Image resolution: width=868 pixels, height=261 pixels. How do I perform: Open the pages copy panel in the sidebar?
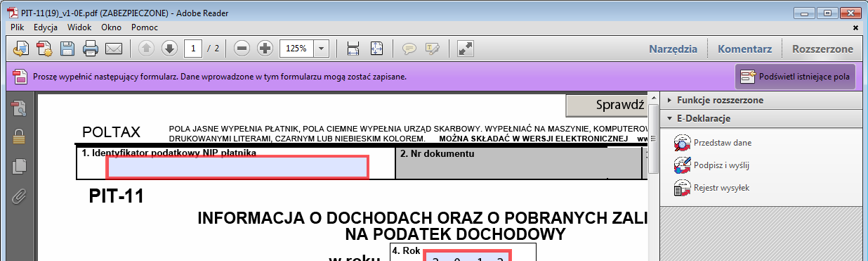tap(19, 167)
